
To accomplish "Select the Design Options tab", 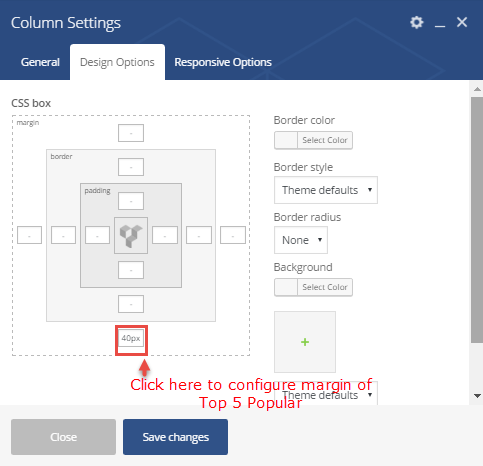I will (x=117, y=62).
